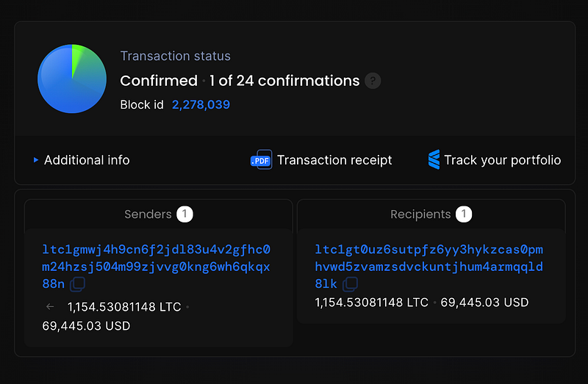Viewport: 588px width, 384px height.
Task: Click recipient amount 1,154.53081148 LTC
Action: tap(371, 303)
